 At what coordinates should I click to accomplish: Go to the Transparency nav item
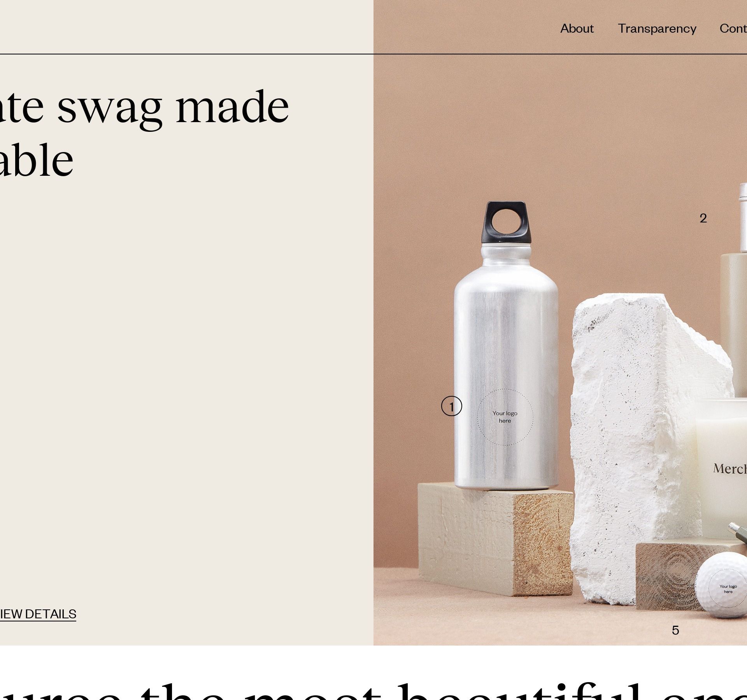657,29
